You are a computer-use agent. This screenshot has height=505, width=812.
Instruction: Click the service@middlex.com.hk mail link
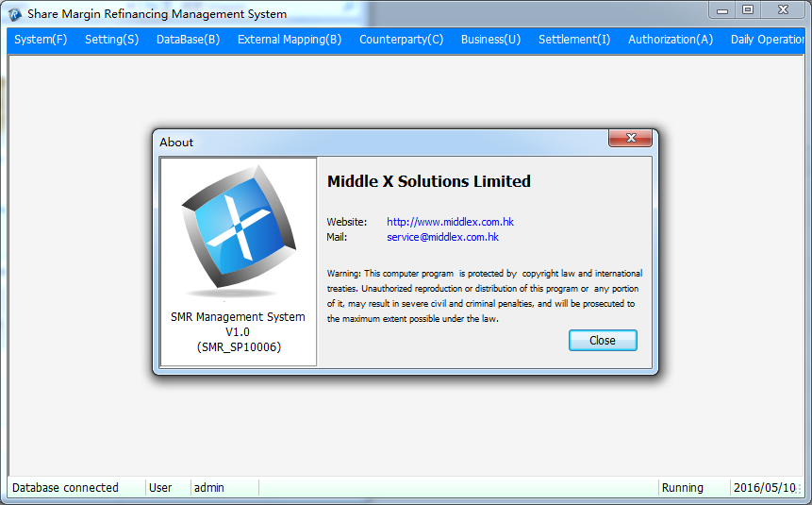(x=442, y=237)
